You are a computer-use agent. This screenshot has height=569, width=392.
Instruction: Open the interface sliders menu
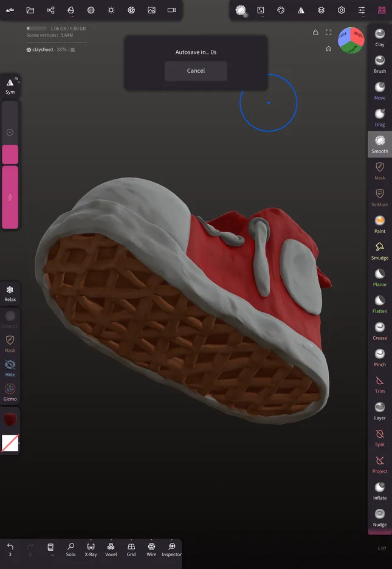click(362, 10)
